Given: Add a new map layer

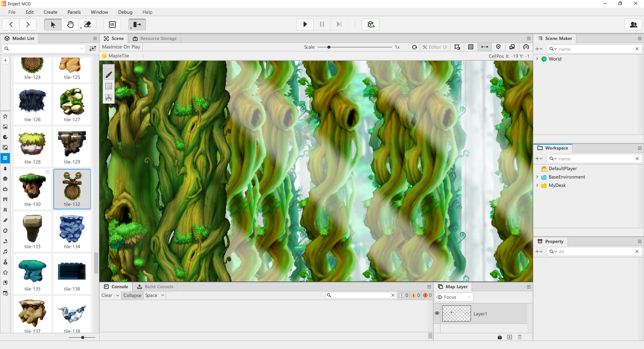Looking at the screenshot, I should [x=510, y=337].
